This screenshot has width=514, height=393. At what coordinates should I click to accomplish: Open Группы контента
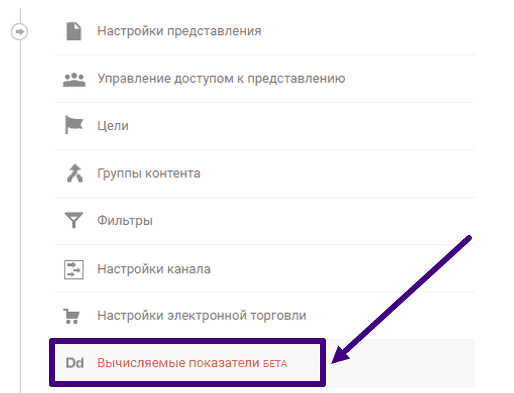[149, 173]
